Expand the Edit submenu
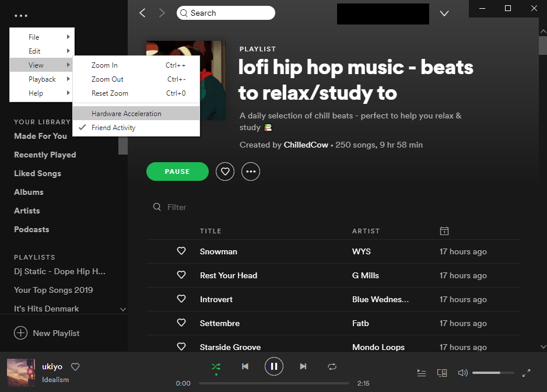The image size is (547, 392). point(42,51)
